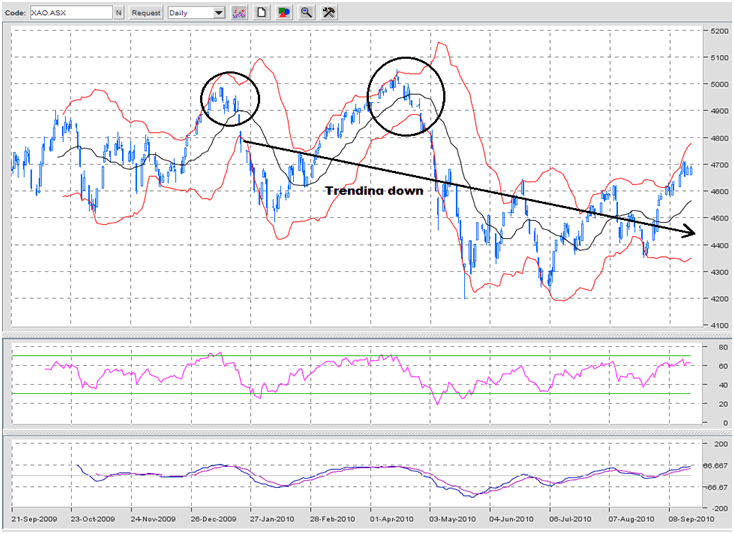The image size is (734, 534).
Task: Click the colored shapes drawing icon
Action: pos(284,13)
